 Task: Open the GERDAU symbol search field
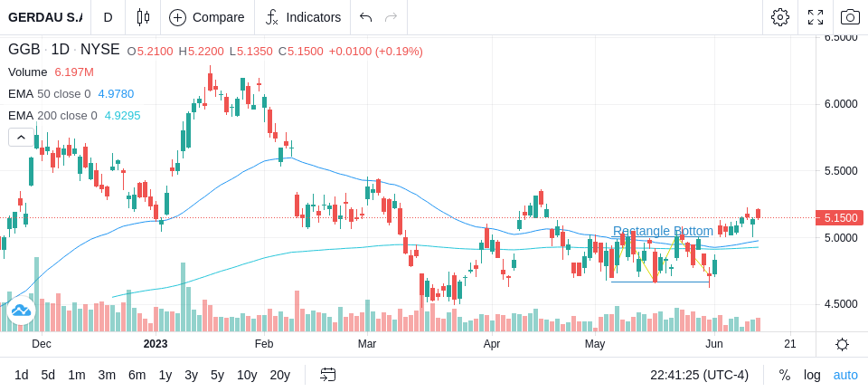45,17
